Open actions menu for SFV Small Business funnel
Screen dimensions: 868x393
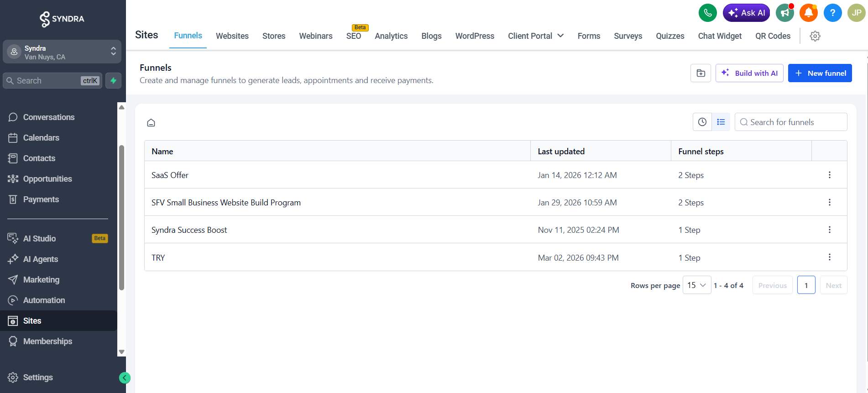pos(829,202)
